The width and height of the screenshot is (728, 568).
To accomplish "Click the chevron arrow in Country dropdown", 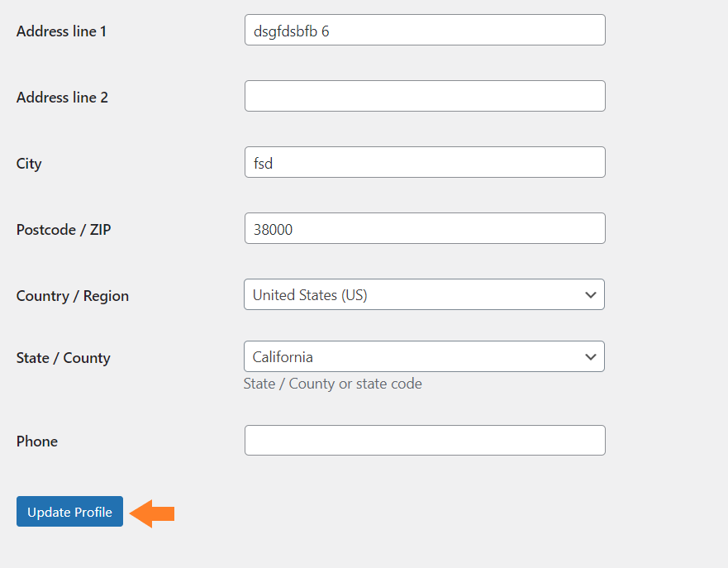I will pyautogui.click(x=591, y=295).
